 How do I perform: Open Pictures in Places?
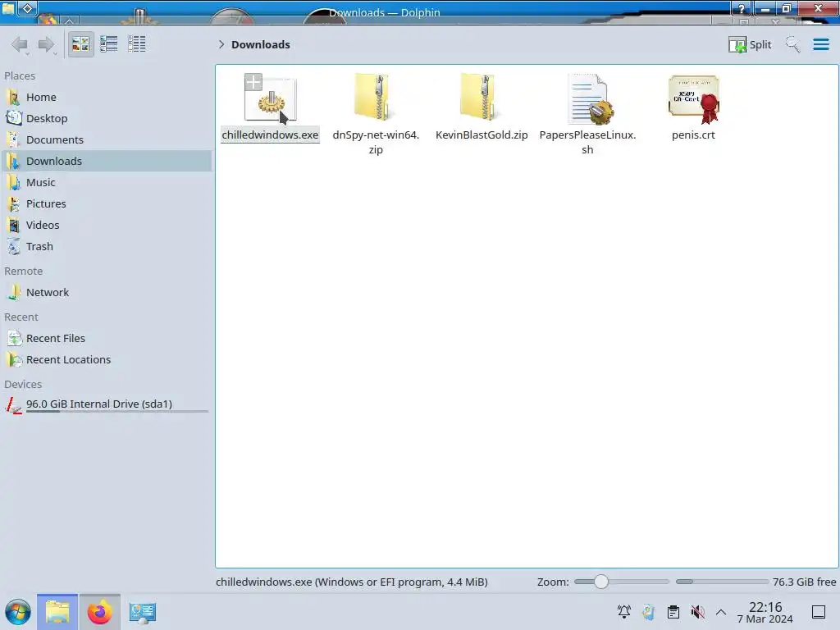tap(106, 204)
